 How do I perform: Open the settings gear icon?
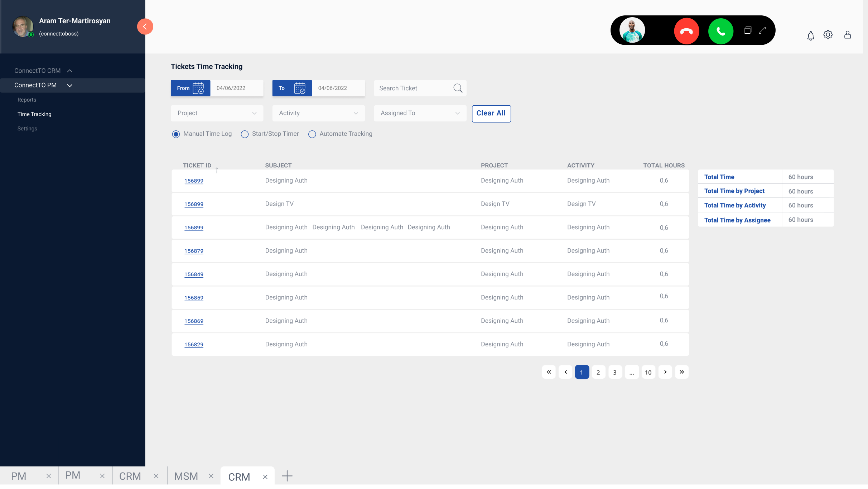828,35
